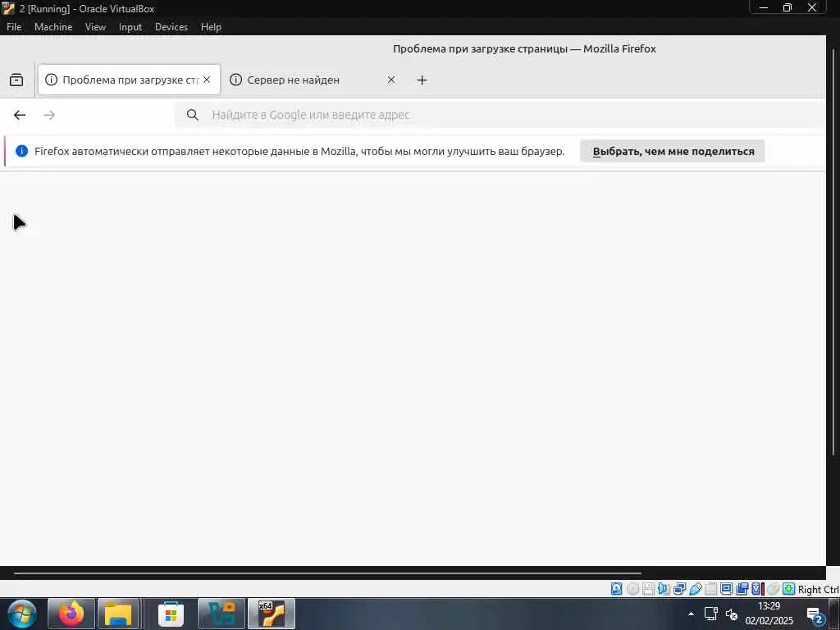Open the VirtualBox File menu
Screen dimensions: 840x630
[x=14, y=27]
